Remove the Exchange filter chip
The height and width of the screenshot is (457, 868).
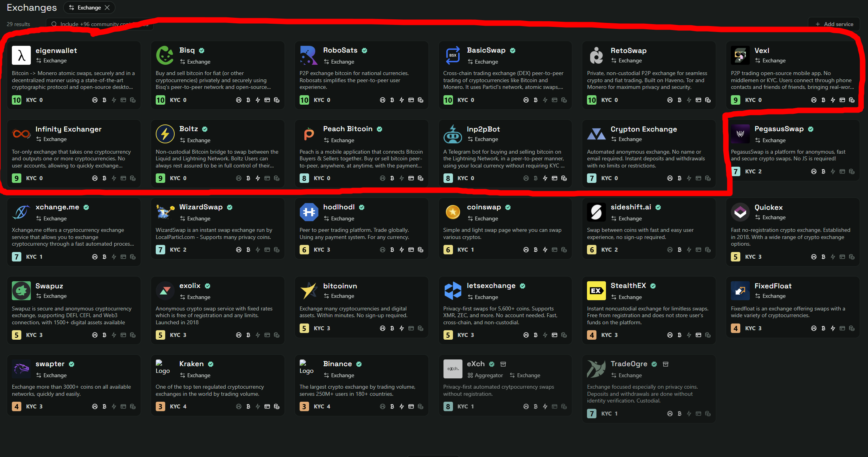[x=107, y=8]
